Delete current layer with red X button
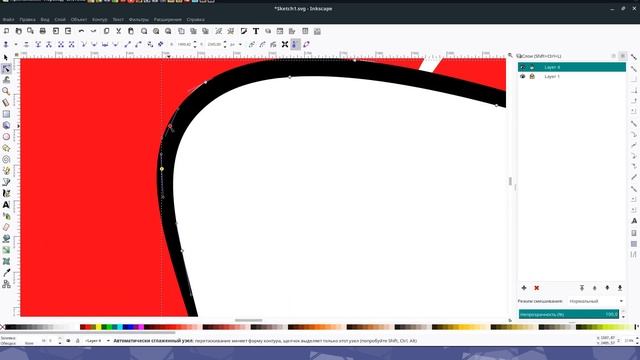 tap(537, 288)
